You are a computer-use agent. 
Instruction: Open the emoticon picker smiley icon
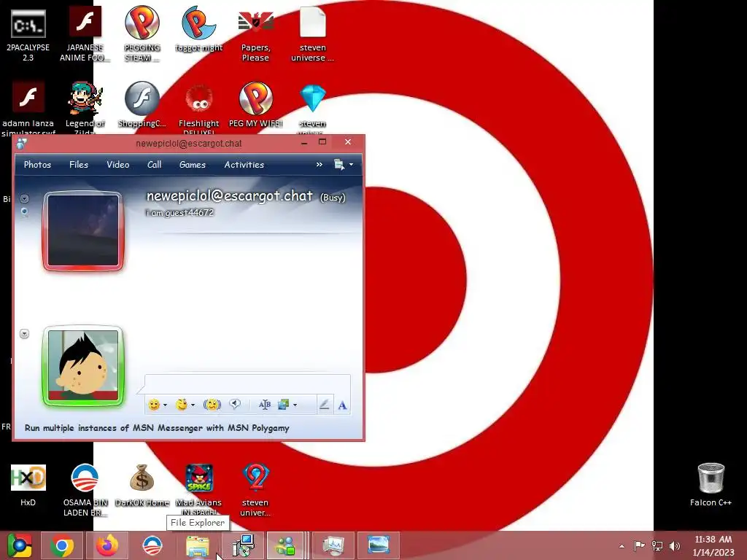tap(153, 405)
